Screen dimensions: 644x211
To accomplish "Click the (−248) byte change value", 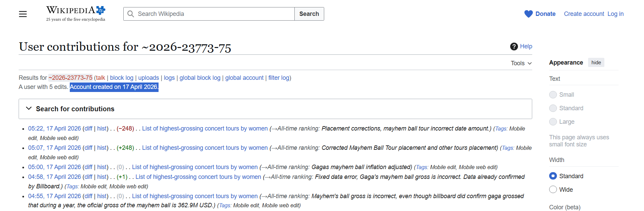I will (125, 128).
